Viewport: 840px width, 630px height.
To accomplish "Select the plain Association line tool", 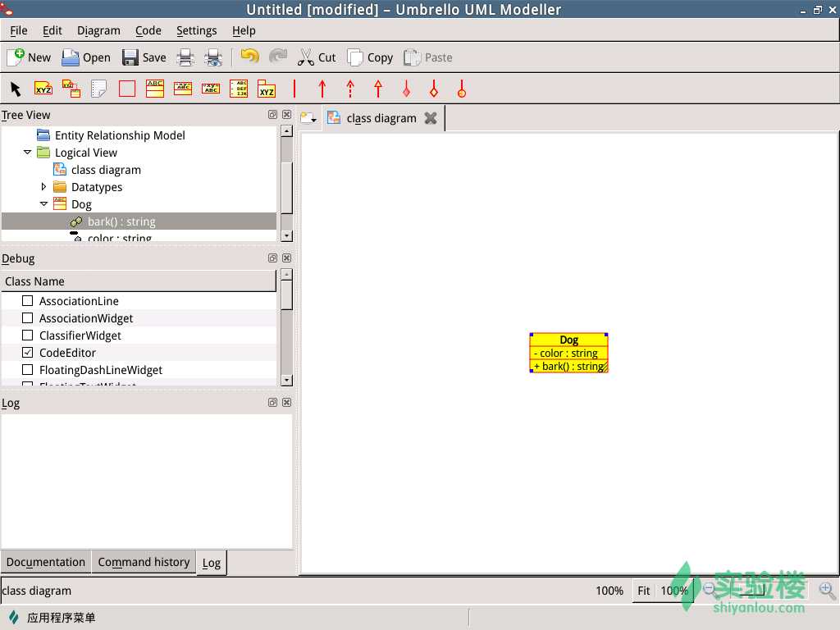I will 294,89.
